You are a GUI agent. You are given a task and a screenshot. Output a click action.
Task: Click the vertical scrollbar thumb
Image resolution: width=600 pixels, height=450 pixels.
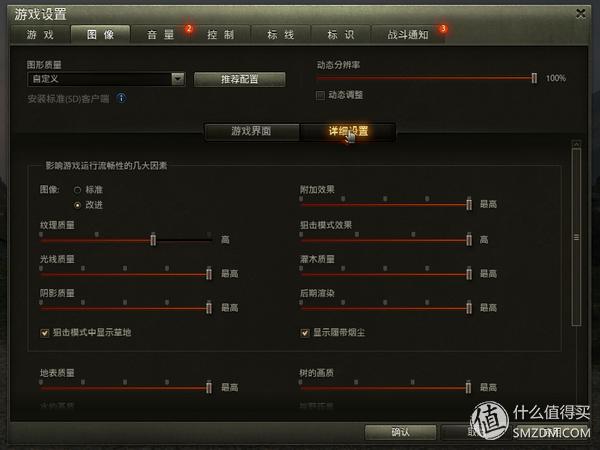(x=576, y=237)
